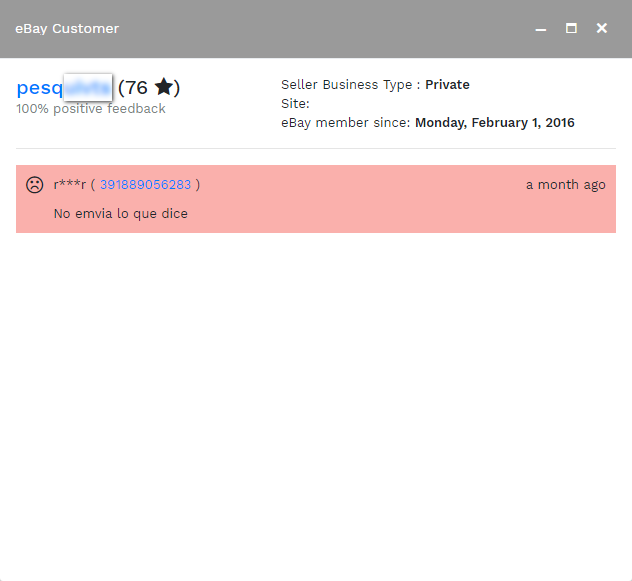Screen dimensions: 632x581
Task: Click the feedback score number 76
Action: coord(136,88)
